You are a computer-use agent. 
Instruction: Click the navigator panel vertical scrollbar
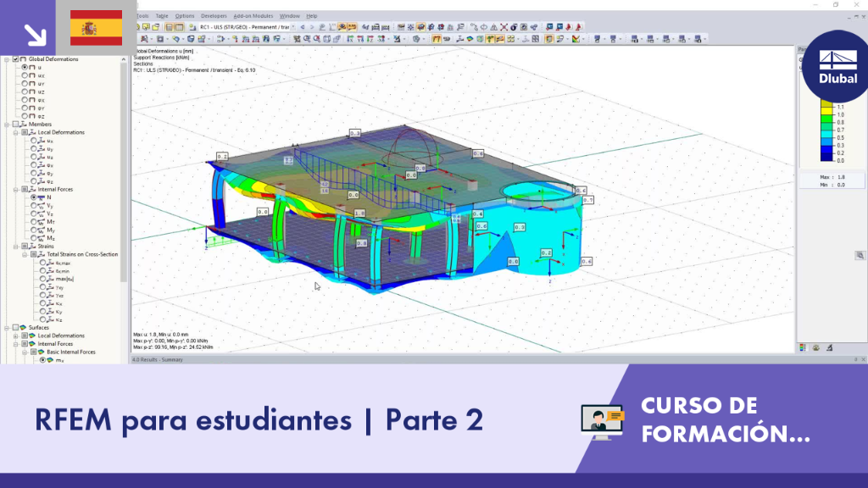coord(124,209)
